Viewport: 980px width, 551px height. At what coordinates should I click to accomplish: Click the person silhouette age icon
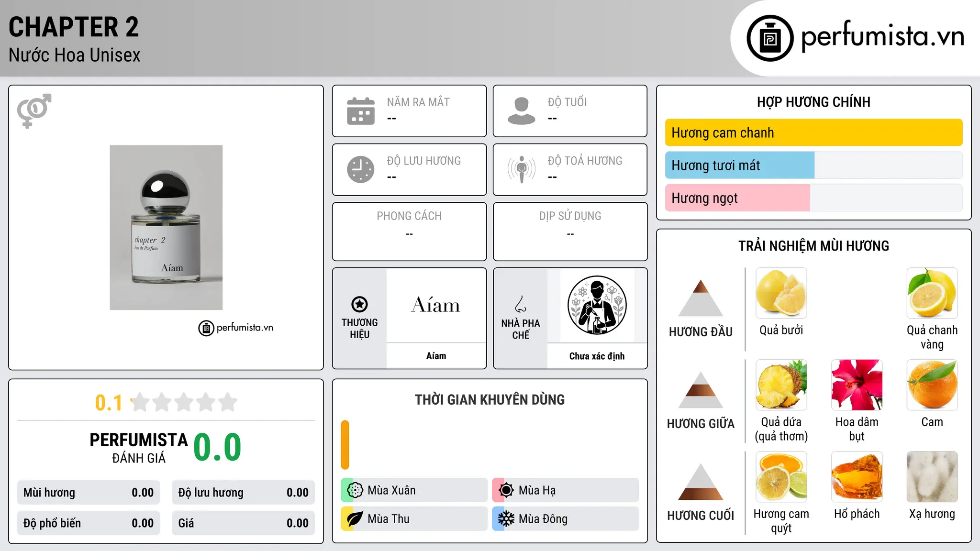click(522, 111)
